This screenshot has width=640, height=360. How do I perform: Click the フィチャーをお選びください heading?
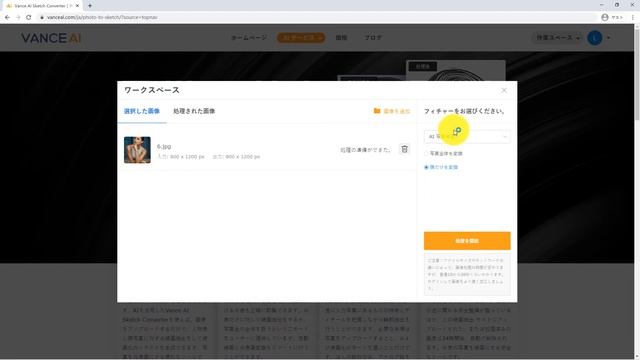click(x=464, y=111)
